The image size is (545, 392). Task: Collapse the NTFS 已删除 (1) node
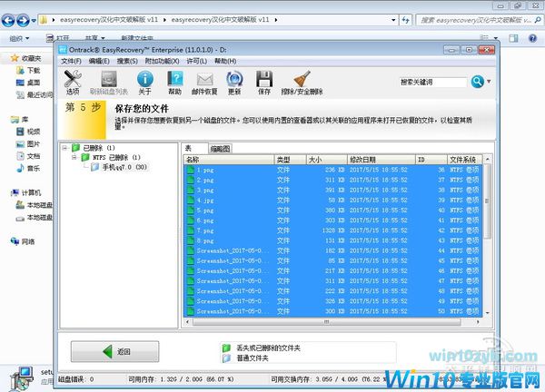(x=74, y=157)
